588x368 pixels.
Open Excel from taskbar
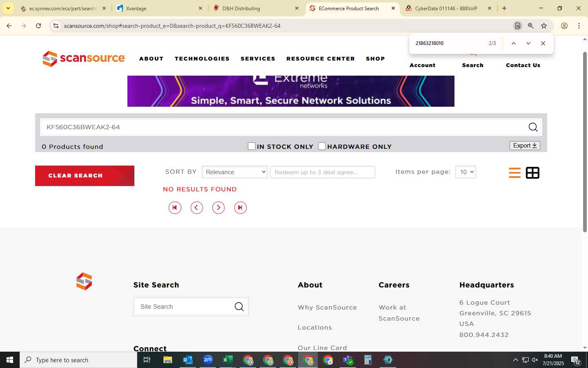pos(228,360)
